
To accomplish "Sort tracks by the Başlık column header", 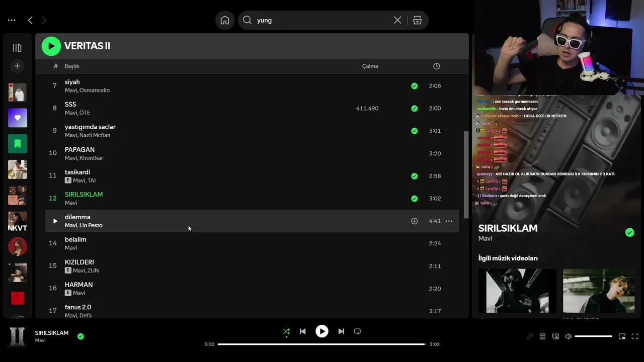I will pyautogui.click(x=72, y=66).
